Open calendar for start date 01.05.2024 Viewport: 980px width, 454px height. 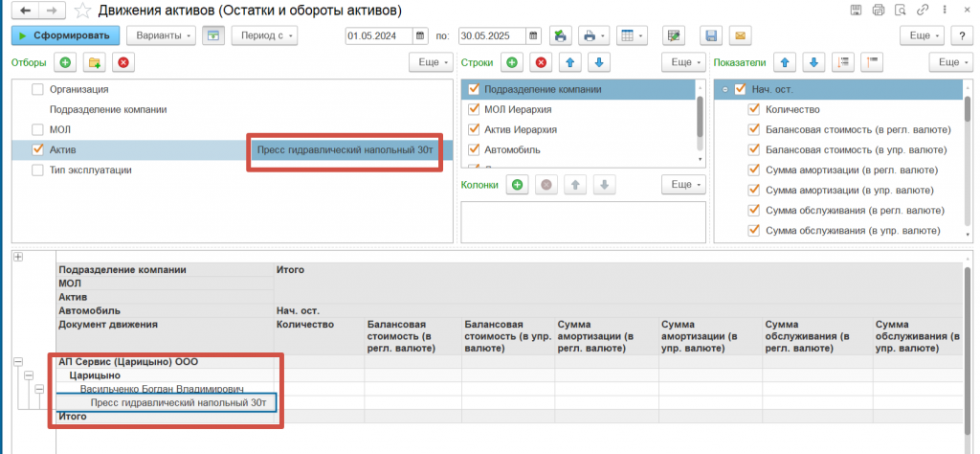tap(420, 35)
